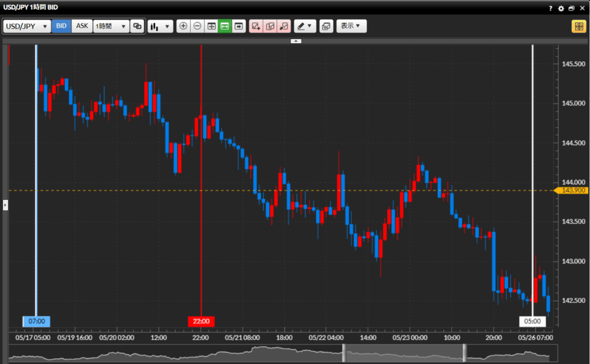The width and height of the screenshot is (590, 364).
Task: Toggle the green fit-width display button
Action: coord(225,26)
